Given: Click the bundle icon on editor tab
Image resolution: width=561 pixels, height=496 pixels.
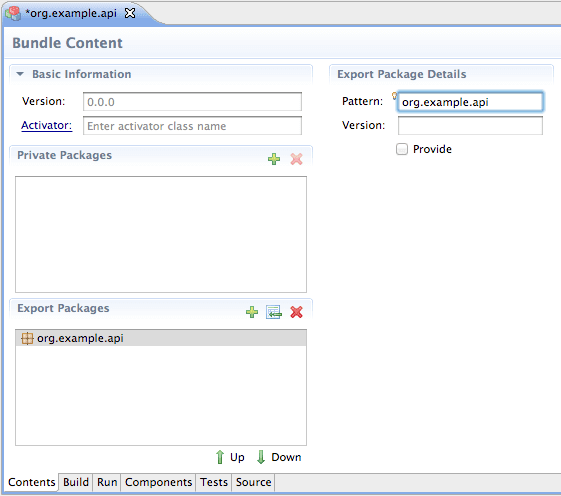Looking at the screenshot, I should click(13, 13).
